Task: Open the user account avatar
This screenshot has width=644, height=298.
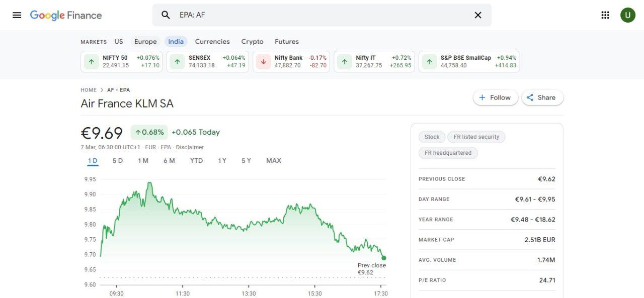Action: pos(627,15)
